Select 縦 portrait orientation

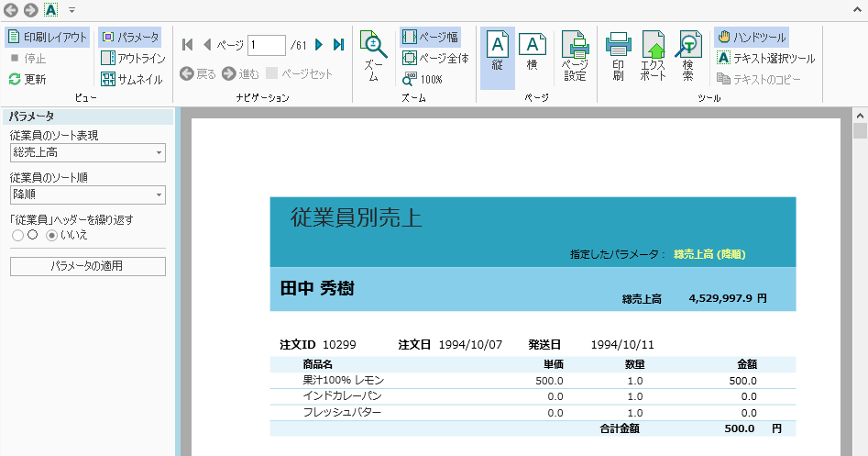click(x=498, y=58)
